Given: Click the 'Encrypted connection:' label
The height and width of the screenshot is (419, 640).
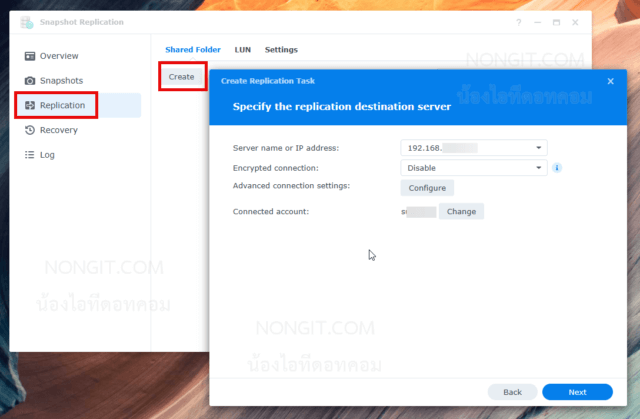Looking at the screenshot, I should (276, 168).
